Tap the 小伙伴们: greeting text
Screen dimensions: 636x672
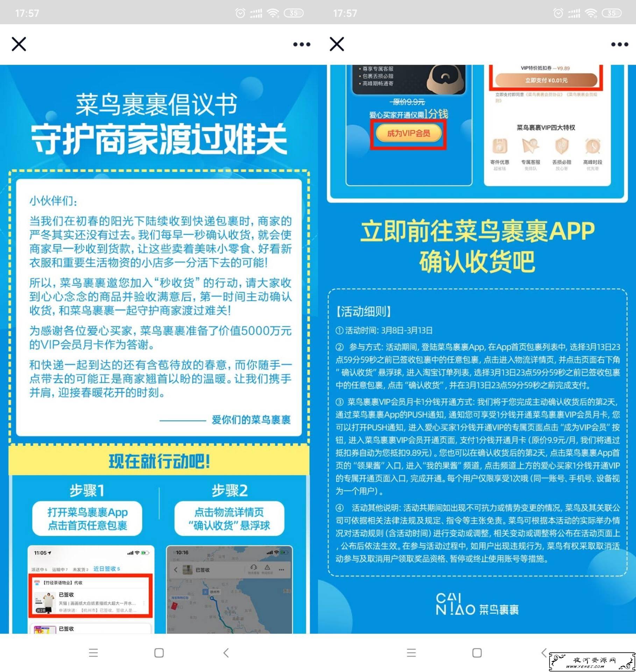tap(54, 201)
